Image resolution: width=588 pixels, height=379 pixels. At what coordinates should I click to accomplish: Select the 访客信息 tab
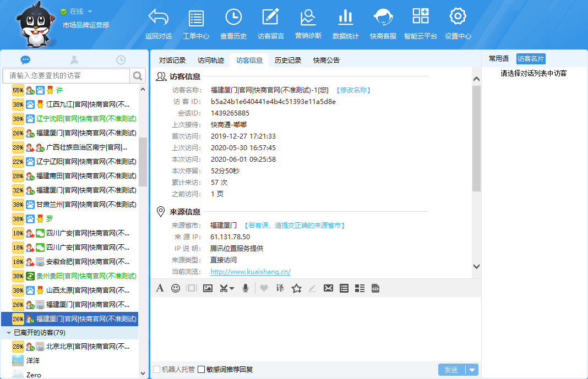coord(249,61)
